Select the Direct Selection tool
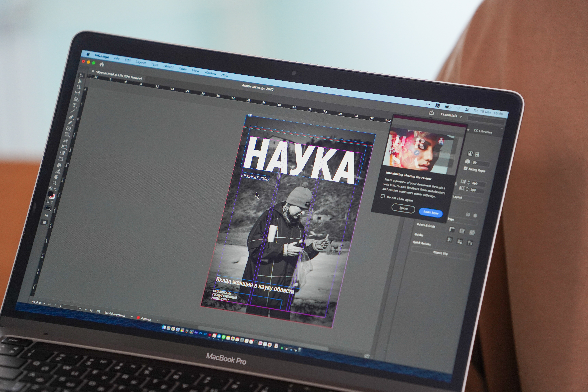This screenshot has height=392, width=588. point(80,81)
